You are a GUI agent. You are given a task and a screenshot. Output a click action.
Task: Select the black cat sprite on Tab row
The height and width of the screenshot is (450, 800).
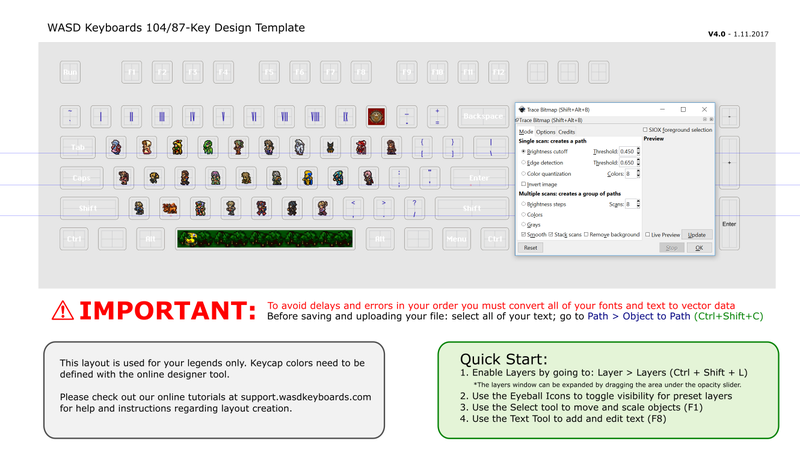(330, 147)
